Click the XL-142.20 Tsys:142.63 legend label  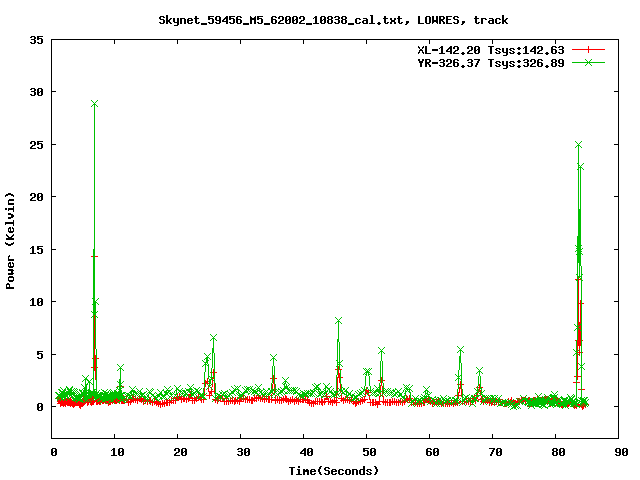pos(491,50)
